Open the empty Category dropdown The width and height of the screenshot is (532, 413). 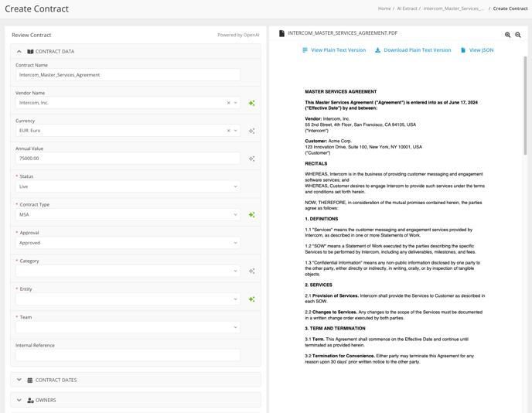[x=128, y=271]
